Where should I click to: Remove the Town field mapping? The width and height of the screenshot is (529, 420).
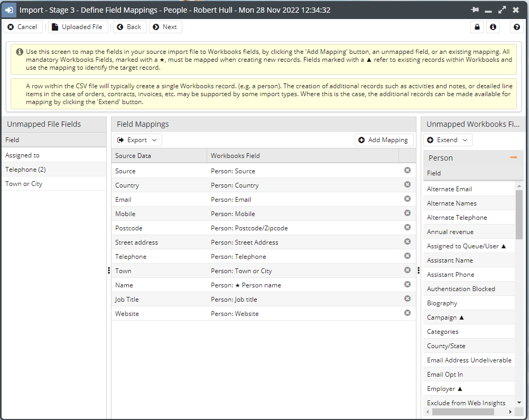[407, 270]
